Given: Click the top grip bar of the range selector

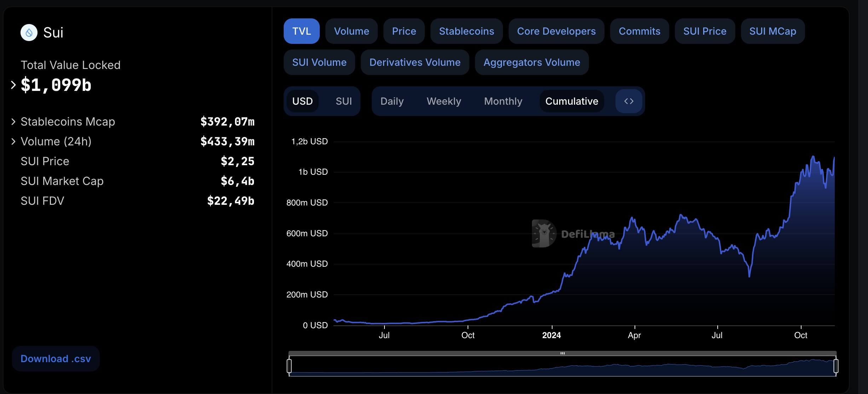Looking at the screenshot, I should (x=562, y=353).
